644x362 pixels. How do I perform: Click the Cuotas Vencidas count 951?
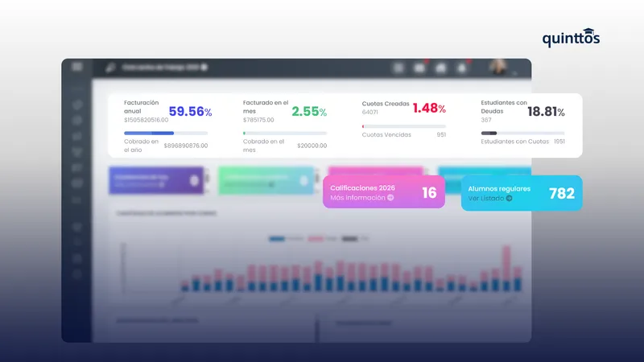[441, 134]
